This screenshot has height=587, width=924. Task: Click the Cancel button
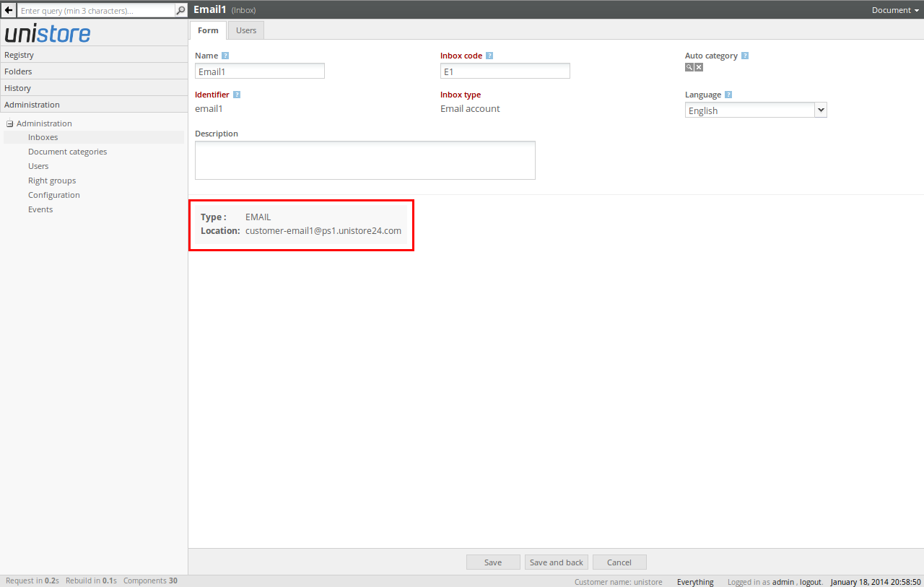tap(619, 562)
